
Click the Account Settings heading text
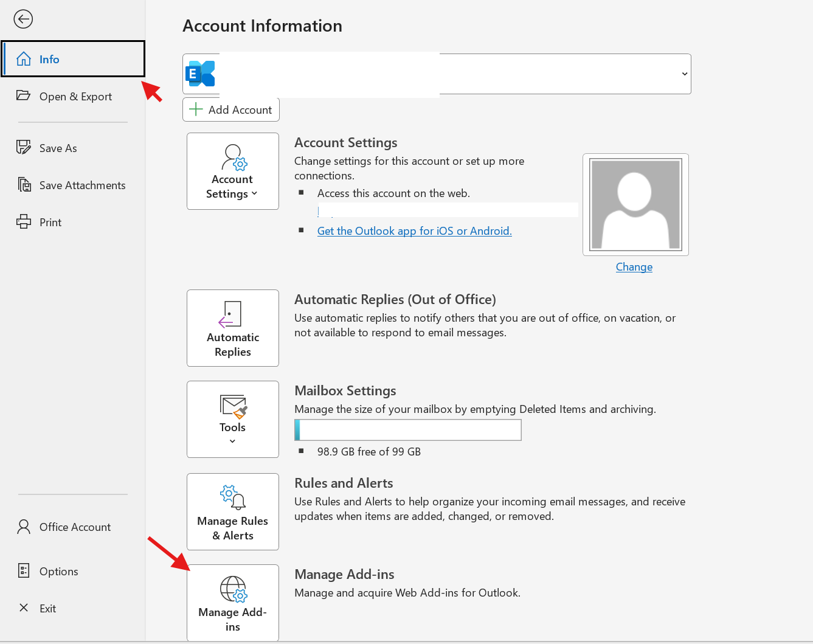(346, 142)
